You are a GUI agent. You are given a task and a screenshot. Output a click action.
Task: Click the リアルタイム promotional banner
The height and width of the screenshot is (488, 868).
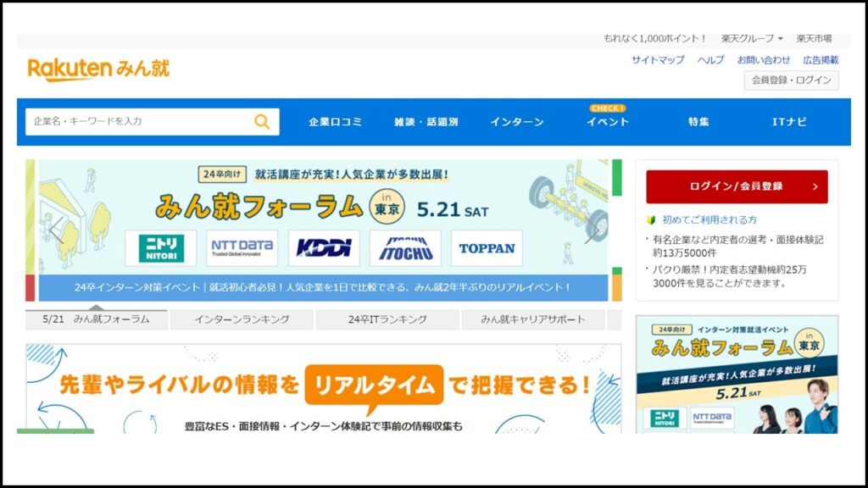(323, 388)
